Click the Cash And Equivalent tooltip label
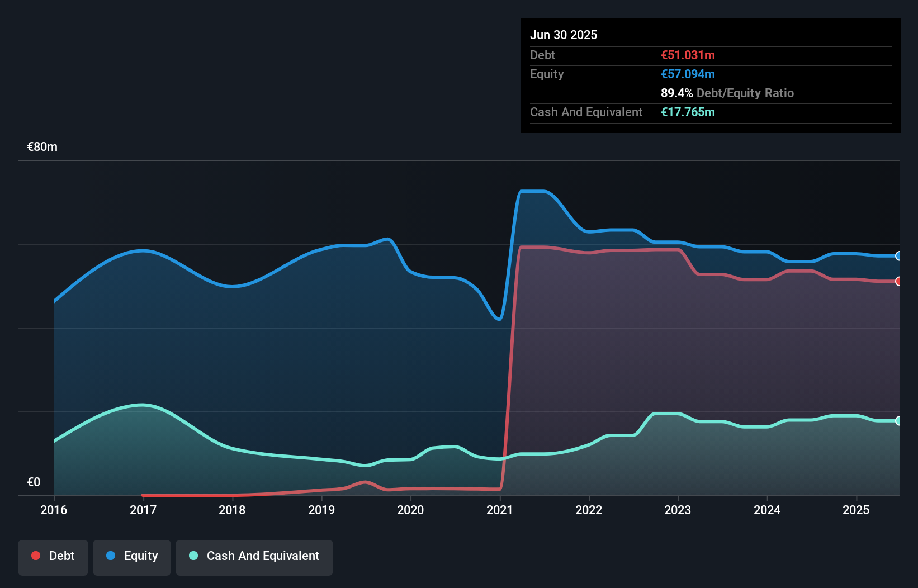Image resolution: width=918 pixels, height=588 pixels. [586, 112]
